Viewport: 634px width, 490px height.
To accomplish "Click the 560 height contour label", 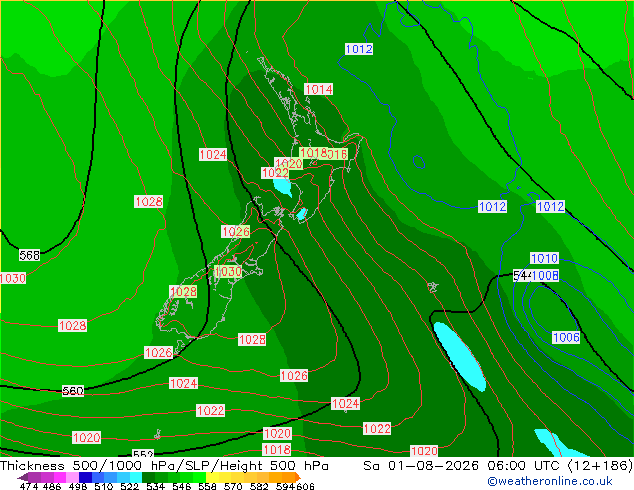I will pyautogui.click(x=73, y=391).
